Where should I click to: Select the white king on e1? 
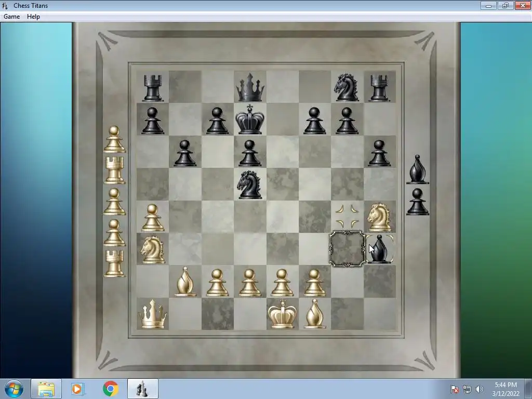tap(282, 314)
